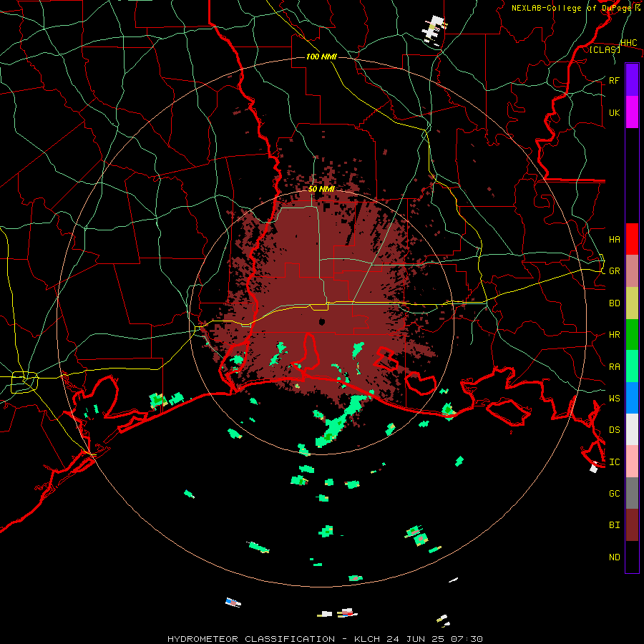Click the DS white legend swatch
644x644 pixels.
click(632, 429)
